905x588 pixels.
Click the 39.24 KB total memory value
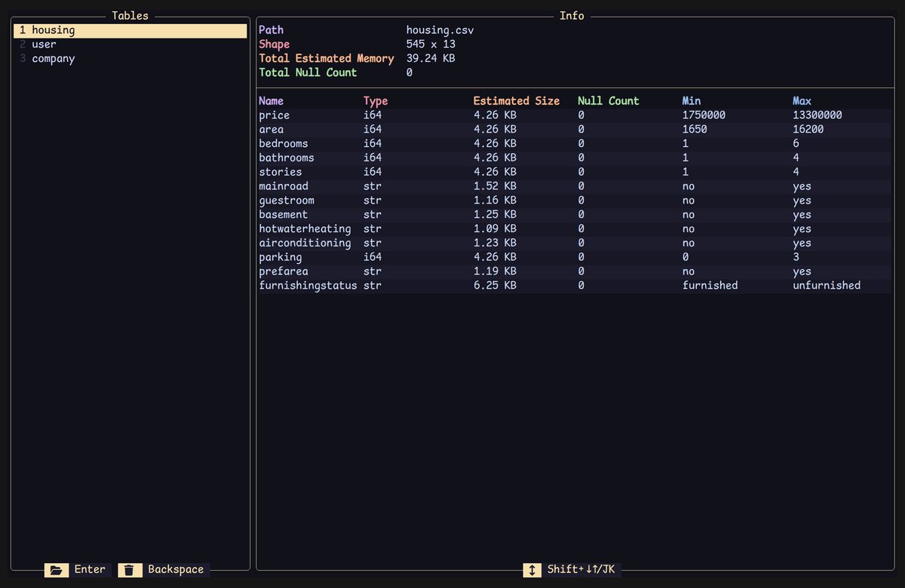(x=431, y=59)
